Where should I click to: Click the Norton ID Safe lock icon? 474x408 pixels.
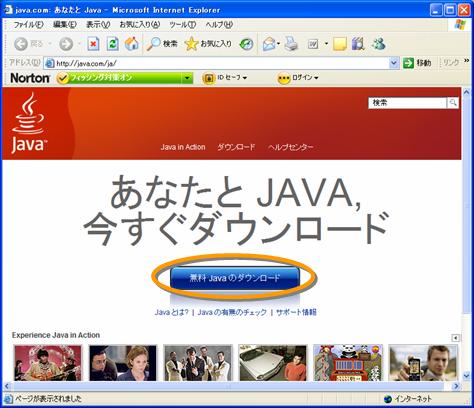pyautogui.click(x=209, y=78)
